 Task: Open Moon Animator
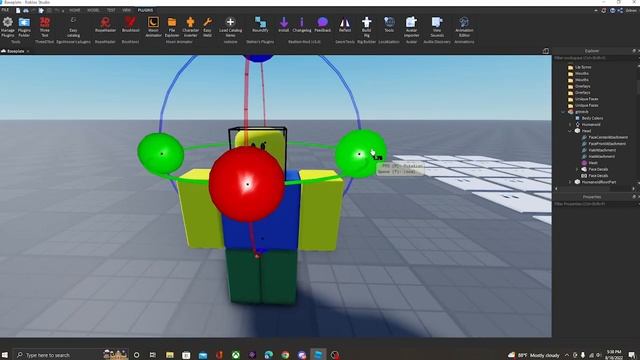153,27
